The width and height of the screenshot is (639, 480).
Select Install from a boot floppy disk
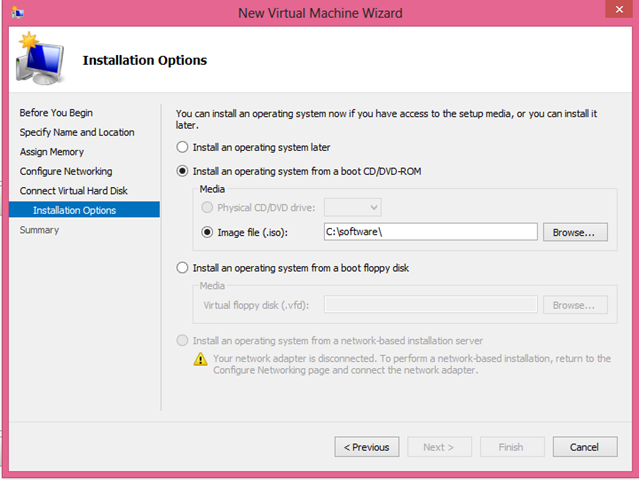182,267
